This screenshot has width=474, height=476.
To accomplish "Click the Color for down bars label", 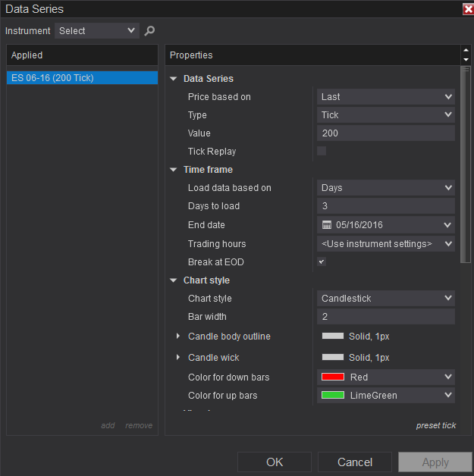I will click(x=228, y=377).
